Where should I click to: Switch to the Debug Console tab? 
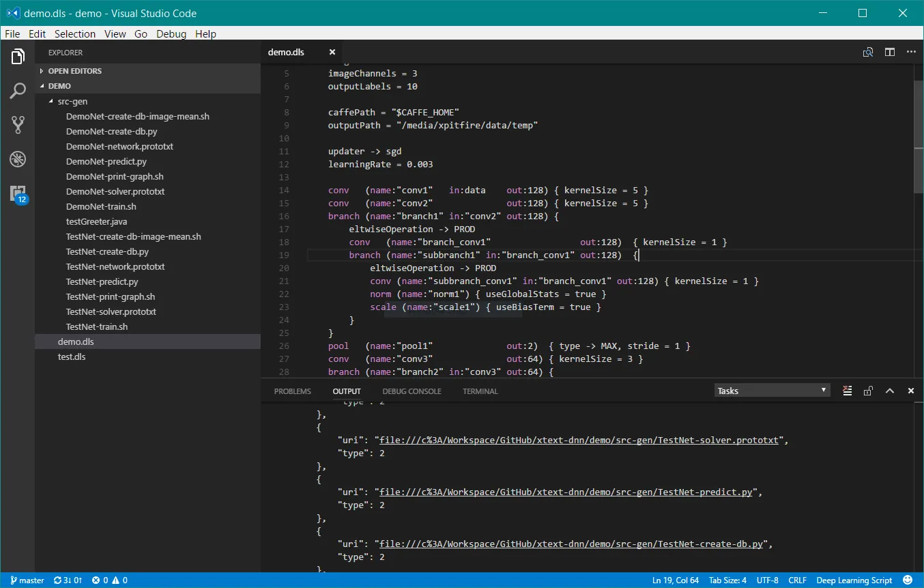tap(412, 391)
